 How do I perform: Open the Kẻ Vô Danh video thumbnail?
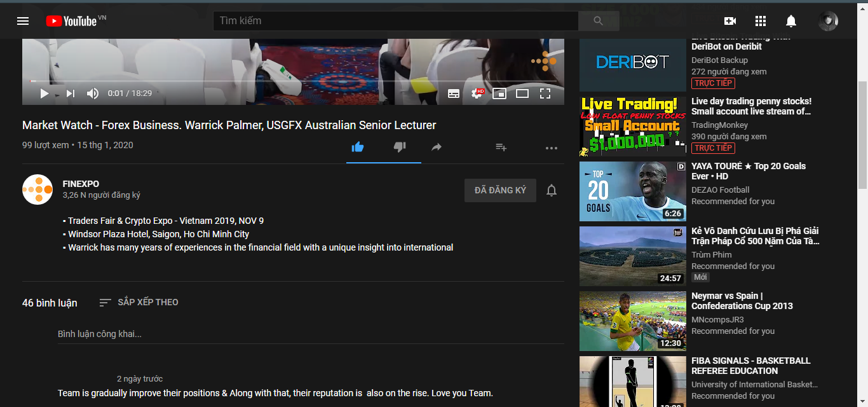(633, 256)
